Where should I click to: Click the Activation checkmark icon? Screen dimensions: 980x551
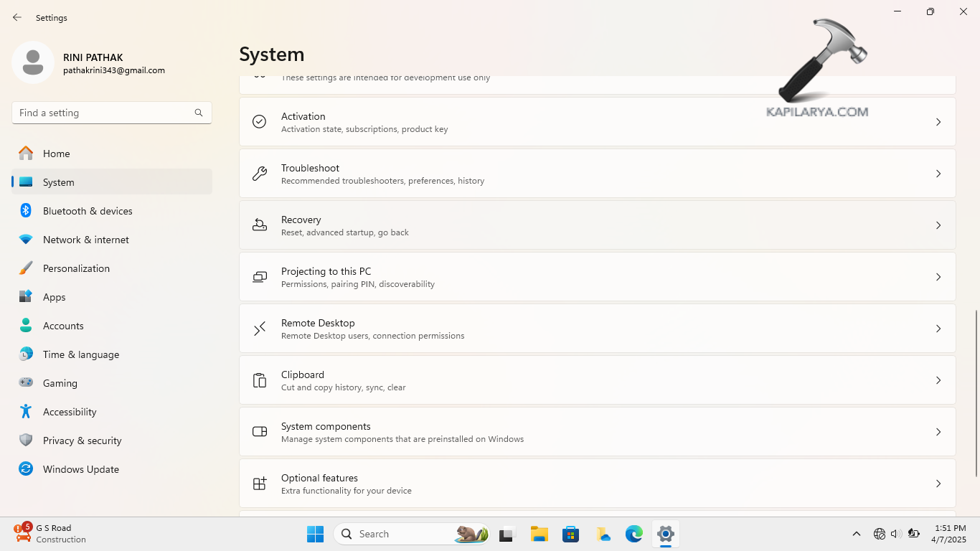coord(260,122)
